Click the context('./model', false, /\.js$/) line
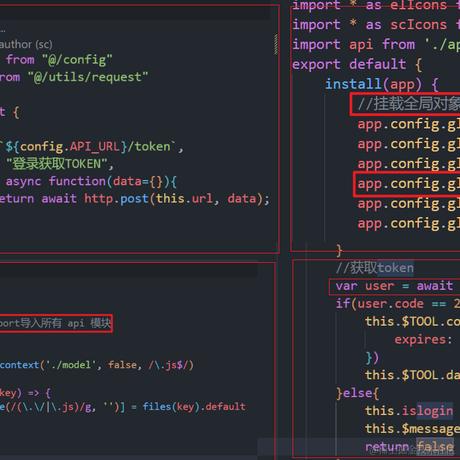 point(97,365)
